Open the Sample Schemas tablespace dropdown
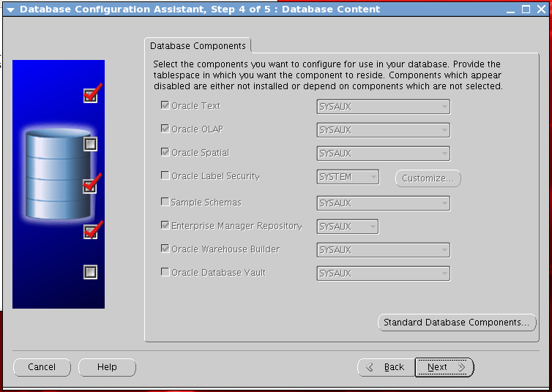The height and width of the screenshot is (392, 552). (384, 203)
